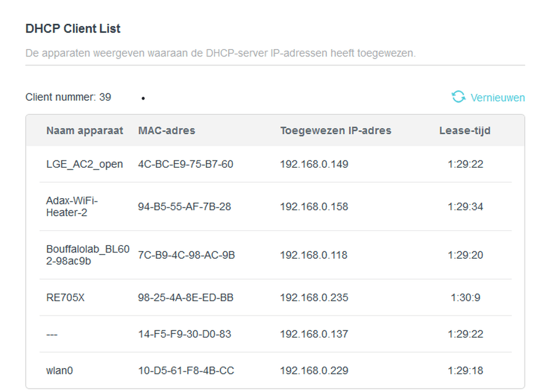Click lease time 1:29:18
549x392 pixels.
point(465,371)
